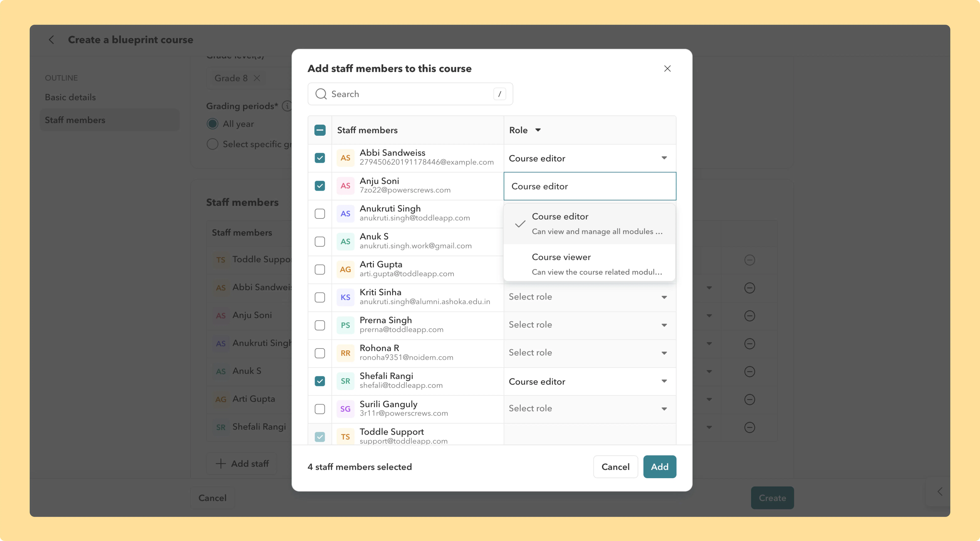Remove second staff row in background table
The width and height of the screenshot is (980, 541).
[x=749, y=288]
